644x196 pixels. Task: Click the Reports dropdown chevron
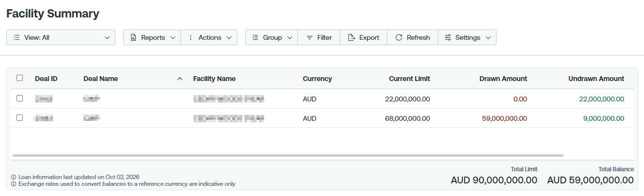coord(172,37)
